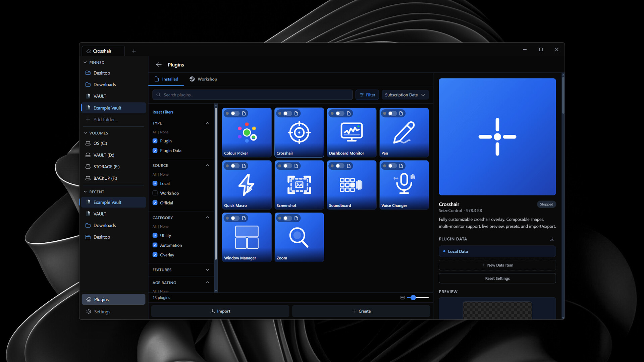Adjust the thumbnail size slider

pos(413,297)
